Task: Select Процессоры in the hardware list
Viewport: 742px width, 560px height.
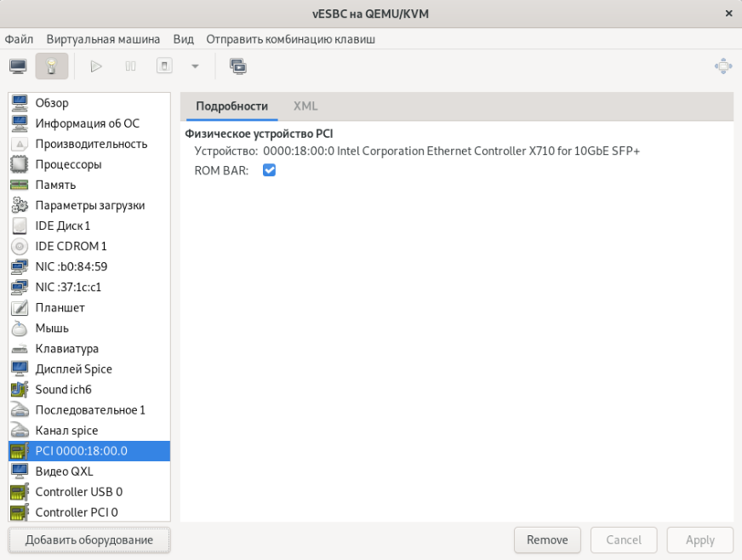Action: (68, 164)
